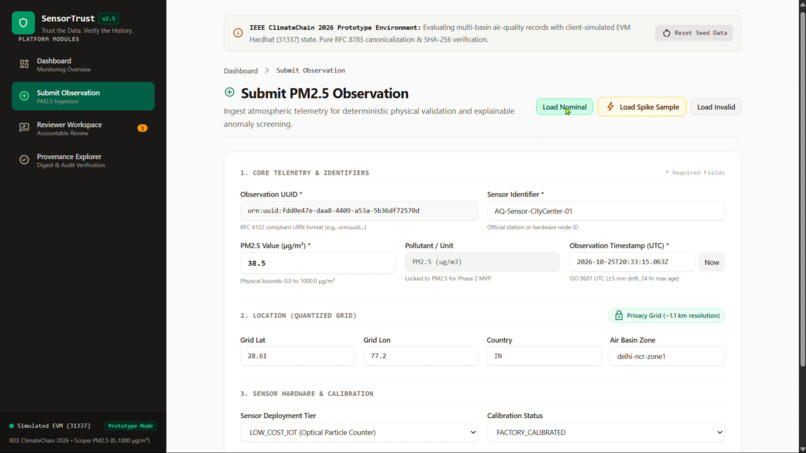Click '2. LOCATION (QUANTIZED GRID)' heading
This screenshot has height=453, width=806.
click(298, 316)
